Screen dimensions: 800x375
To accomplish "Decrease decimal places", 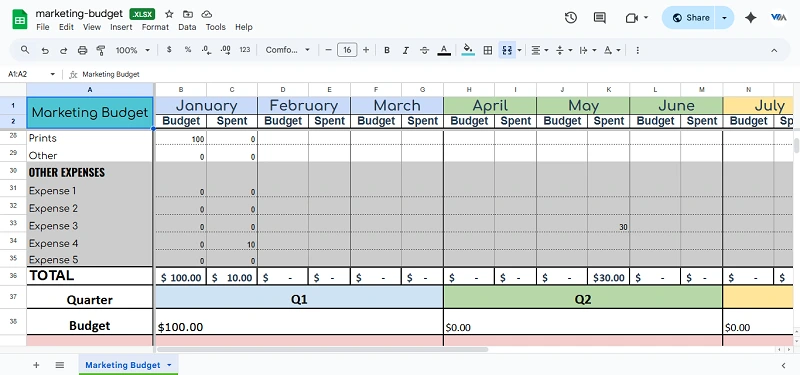I will (x=206, y=50).
